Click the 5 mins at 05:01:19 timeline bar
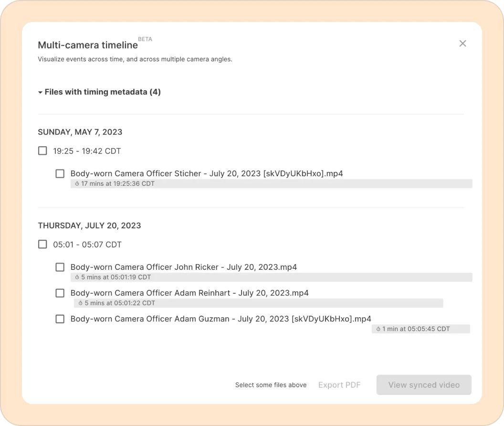 (x=271, y=277)
